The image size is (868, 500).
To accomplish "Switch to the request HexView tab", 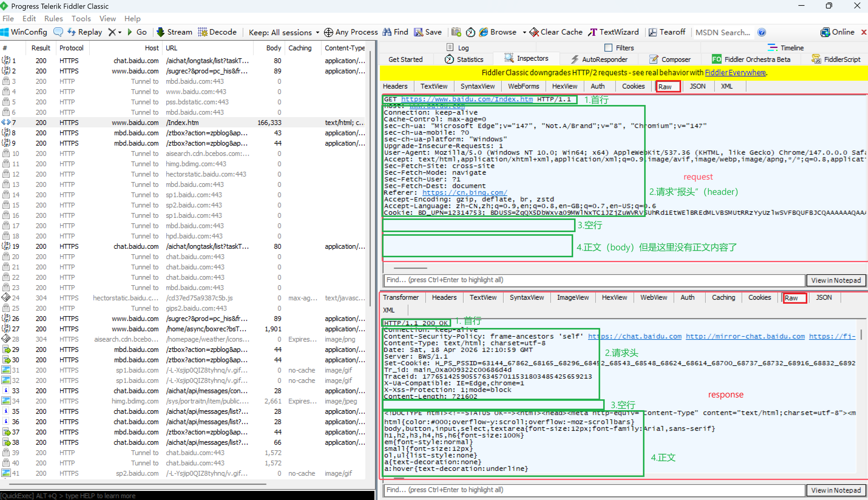I will [565, 86].
